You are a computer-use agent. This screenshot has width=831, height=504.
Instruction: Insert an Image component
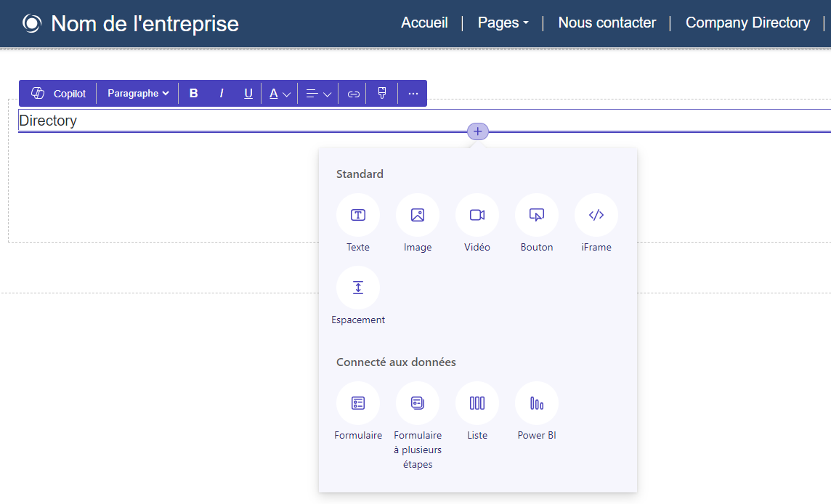click(x=418, y=215)
